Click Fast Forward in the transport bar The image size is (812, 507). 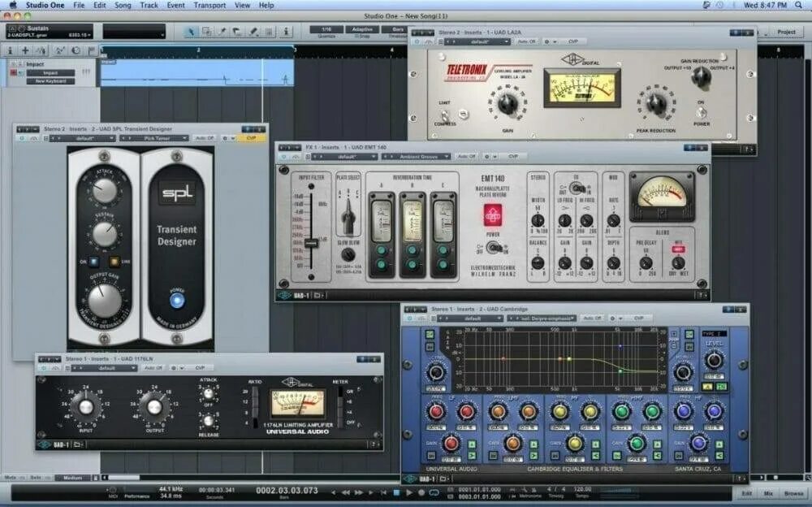tap(358, 492)
